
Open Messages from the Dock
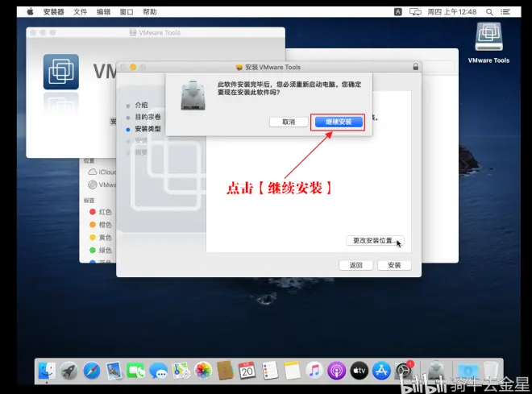point(158,371)
